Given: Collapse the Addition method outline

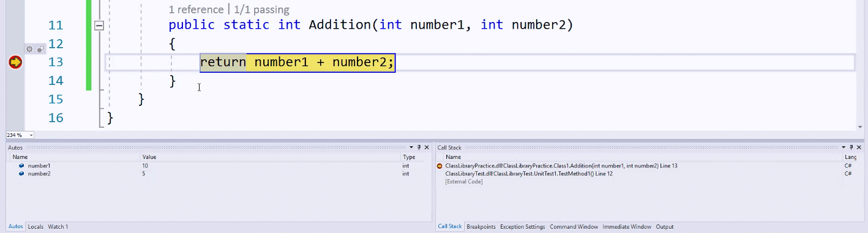Looking at the screenshot, I should point(99,26).
